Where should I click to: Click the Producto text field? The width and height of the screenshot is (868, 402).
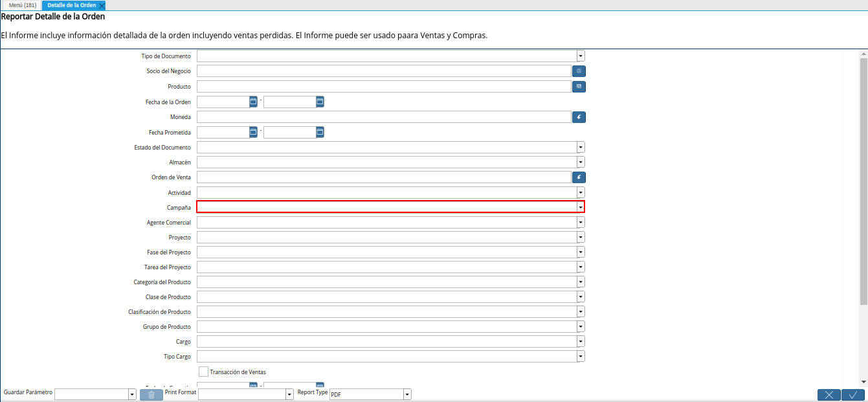pyautogui.click(x=384, y=86)
